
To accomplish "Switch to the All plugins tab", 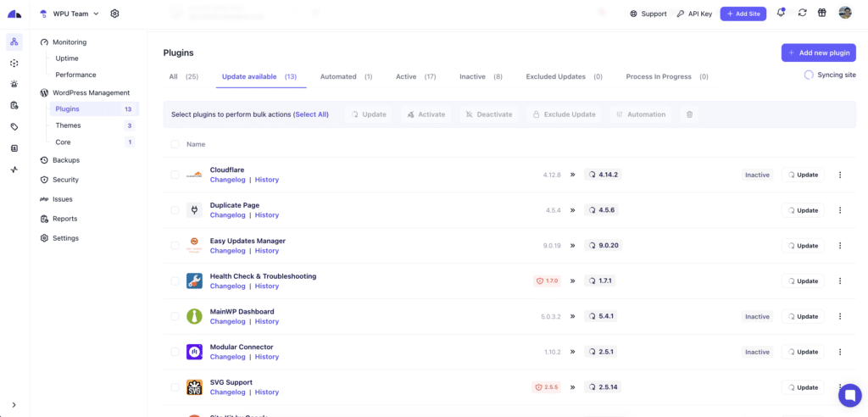I will click(184, 77).
